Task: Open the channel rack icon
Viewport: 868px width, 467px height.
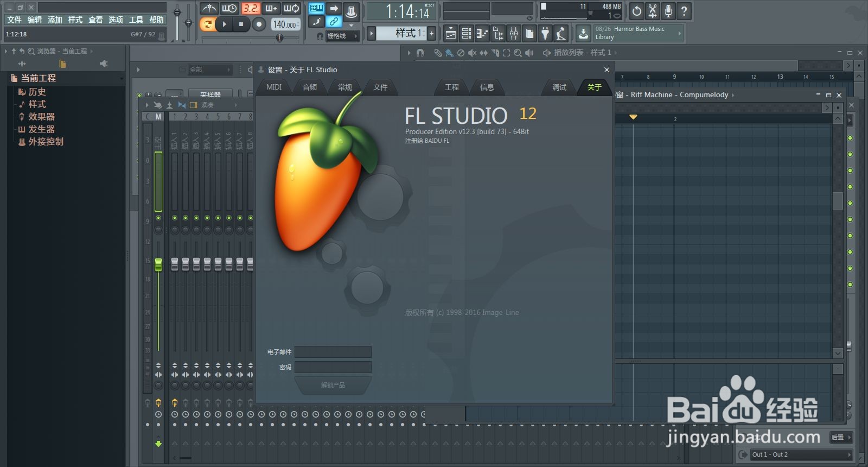Action: 467,34
